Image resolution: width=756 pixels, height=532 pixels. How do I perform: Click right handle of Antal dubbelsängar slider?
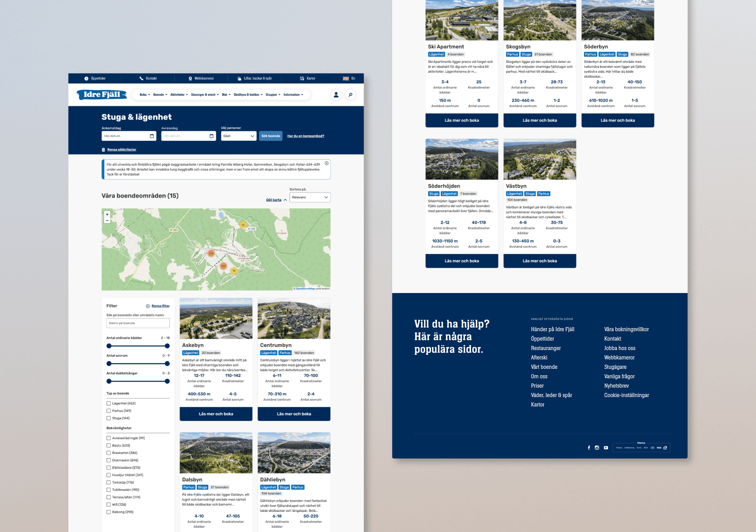pyautogui.click(x=167, y=381)
